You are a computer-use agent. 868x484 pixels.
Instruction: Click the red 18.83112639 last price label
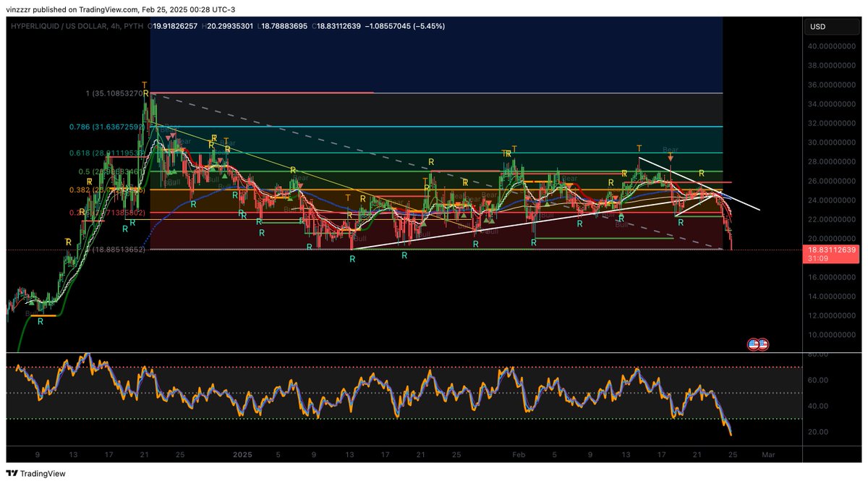[829, 248]
